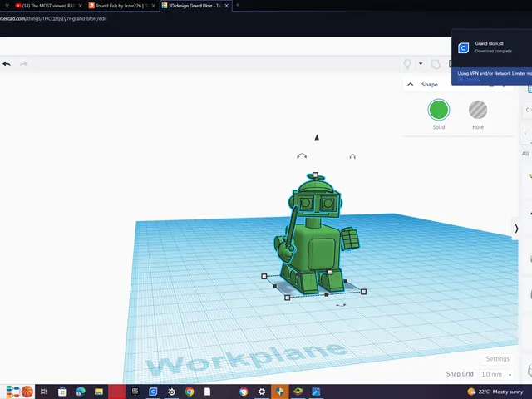This screenshot has height=399, width=532.
Task: Click the white top height handle on the robot's hat
Action: click(315, 175)
